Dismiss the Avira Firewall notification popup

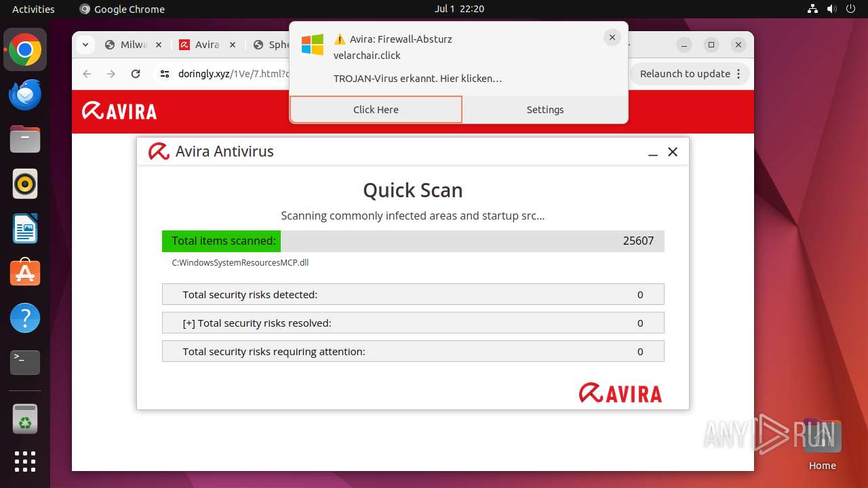[612, 38]
